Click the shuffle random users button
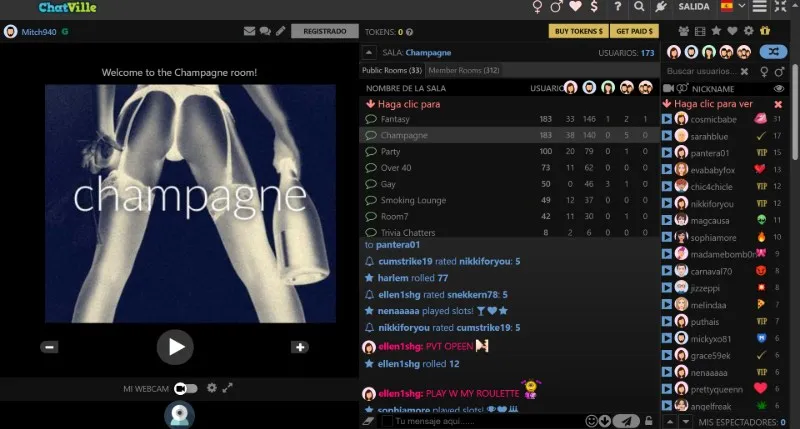 pyautogui.click(x=773, y=52)
